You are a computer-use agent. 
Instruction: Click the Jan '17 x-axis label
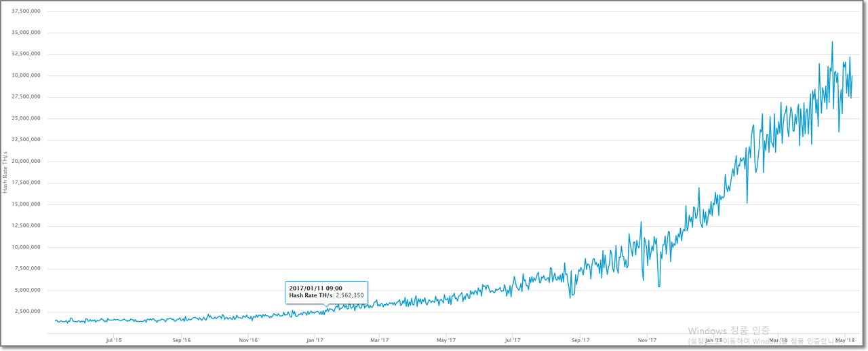[x=315, y=340]
